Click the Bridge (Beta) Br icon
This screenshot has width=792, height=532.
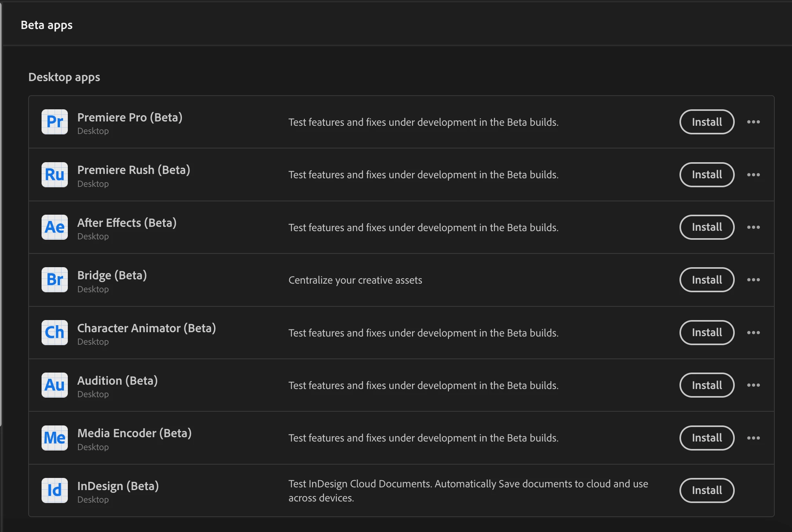pos(54,280)
